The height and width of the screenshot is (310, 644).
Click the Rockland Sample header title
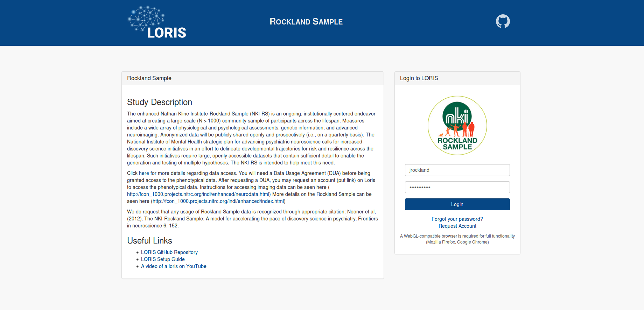coord(306,22)
